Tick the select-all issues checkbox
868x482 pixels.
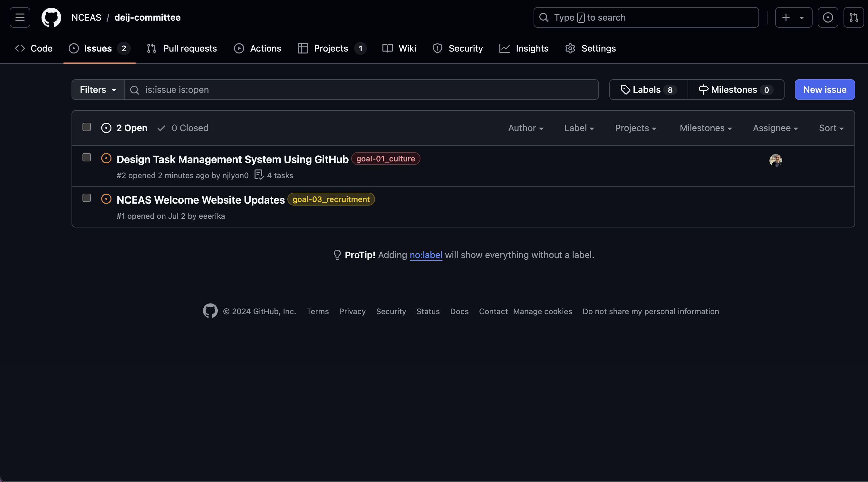pyautogui.click(x=87, y=127)
